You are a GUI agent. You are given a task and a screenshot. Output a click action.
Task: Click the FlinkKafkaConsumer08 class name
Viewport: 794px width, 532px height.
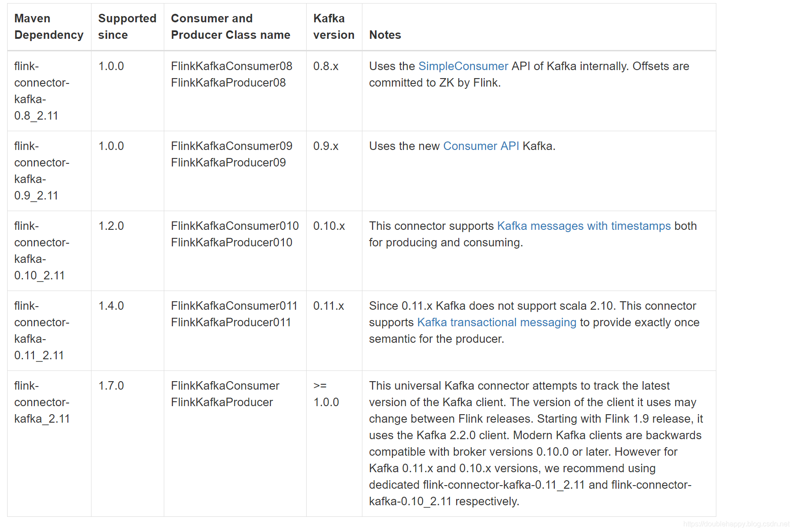[x=231, y=66]
